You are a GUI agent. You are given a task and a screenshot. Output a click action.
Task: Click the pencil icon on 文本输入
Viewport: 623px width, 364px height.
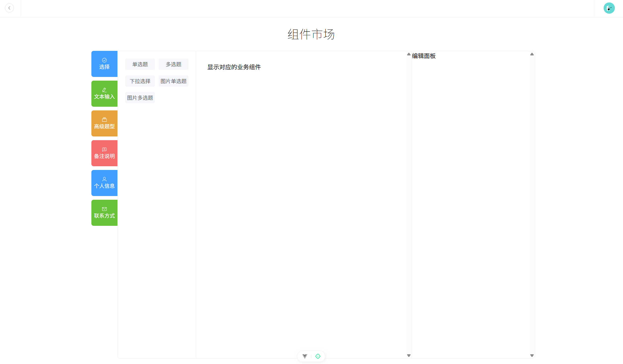[104, 90]
